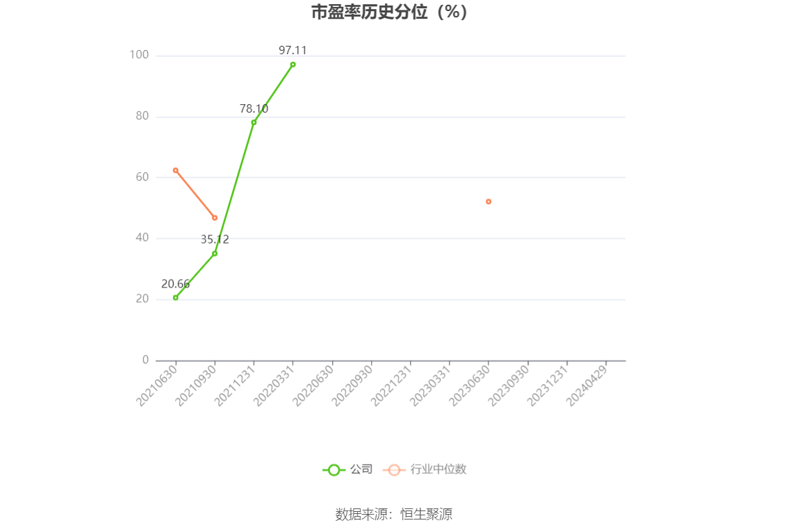
Task: Select the 35.12 data point marker
Action: click(215, 253)
